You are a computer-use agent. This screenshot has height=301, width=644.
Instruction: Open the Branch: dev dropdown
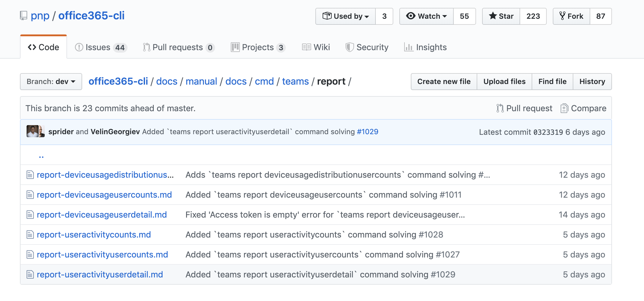tap(51, 81)
